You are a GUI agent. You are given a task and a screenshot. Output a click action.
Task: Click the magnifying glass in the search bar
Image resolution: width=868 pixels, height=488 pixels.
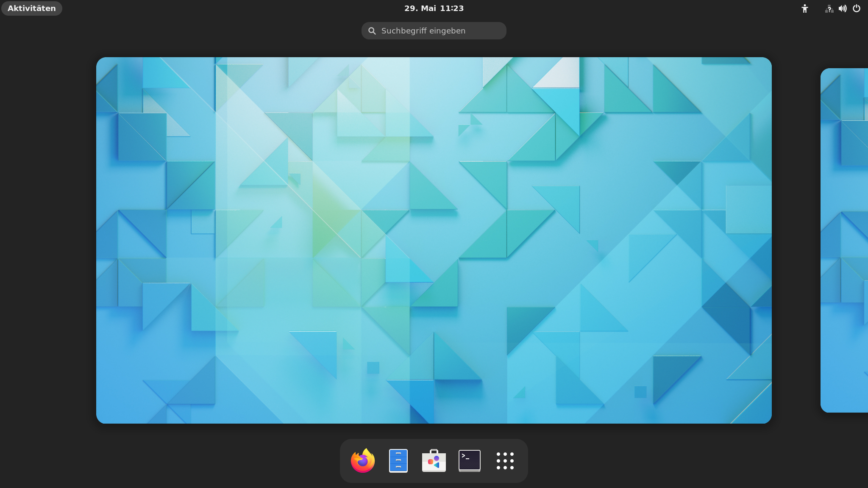372,30
